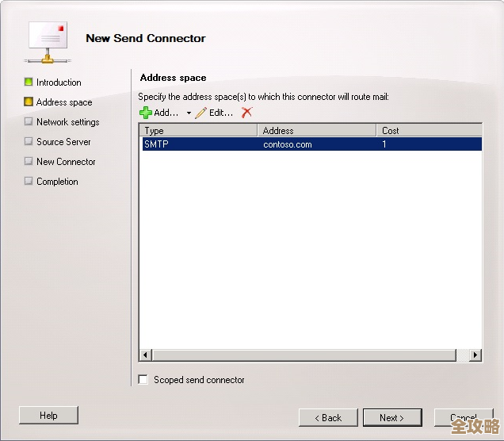
Task: Click the pencil Edit icon
Action: coord(201,113)
